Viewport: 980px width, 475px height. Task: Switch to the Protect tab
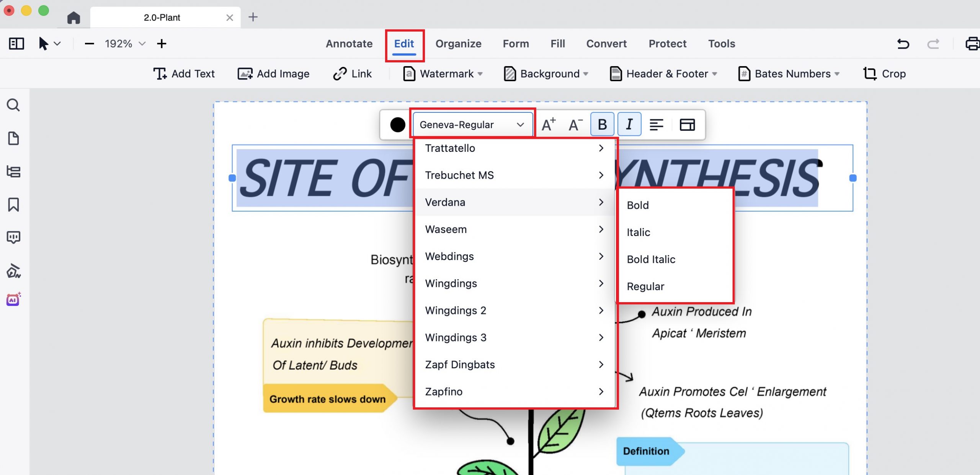(x=667, y=44)
